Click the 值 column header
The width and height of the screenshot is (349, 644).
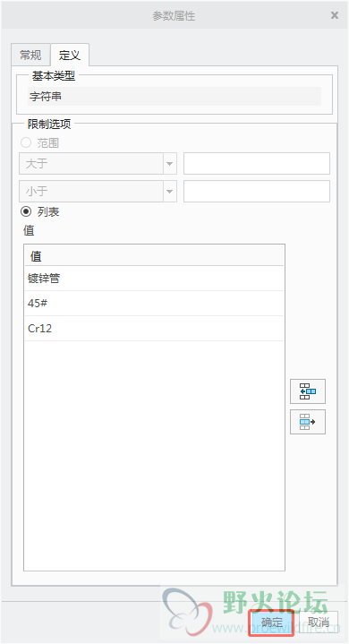[x=154, y=256]
